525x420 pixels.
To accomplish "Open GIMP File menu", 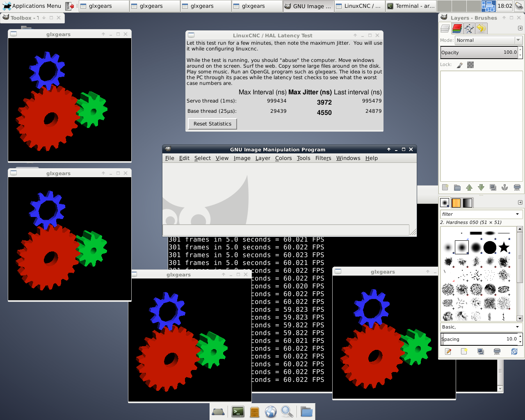I will pyautogui.click(x=170, y=158).
